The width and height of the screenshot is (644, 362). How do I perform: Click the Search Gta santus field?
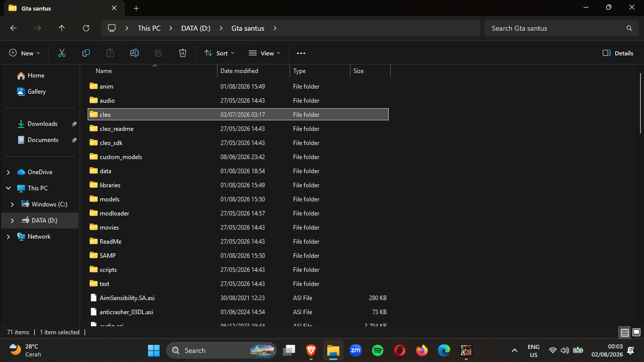click(561, 28)
